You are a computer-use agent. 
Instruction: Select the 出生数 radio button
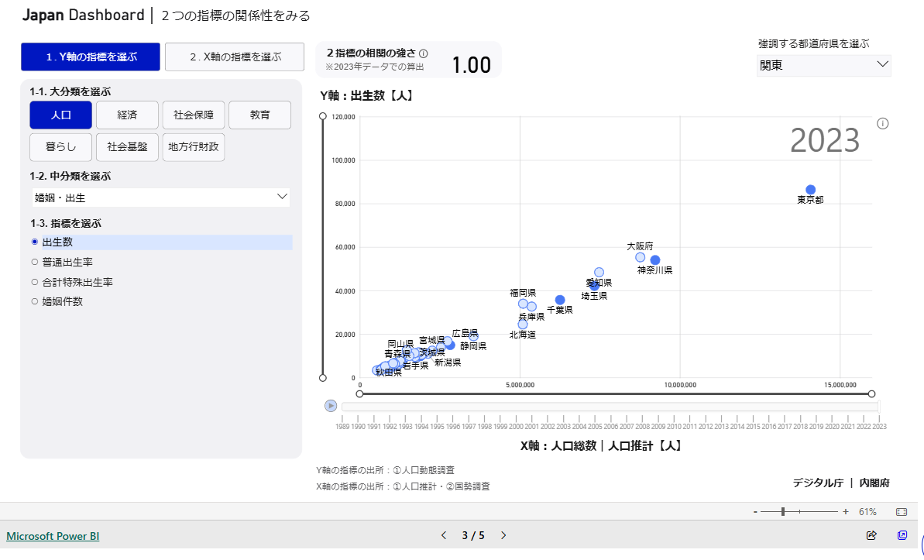(35, 242)
